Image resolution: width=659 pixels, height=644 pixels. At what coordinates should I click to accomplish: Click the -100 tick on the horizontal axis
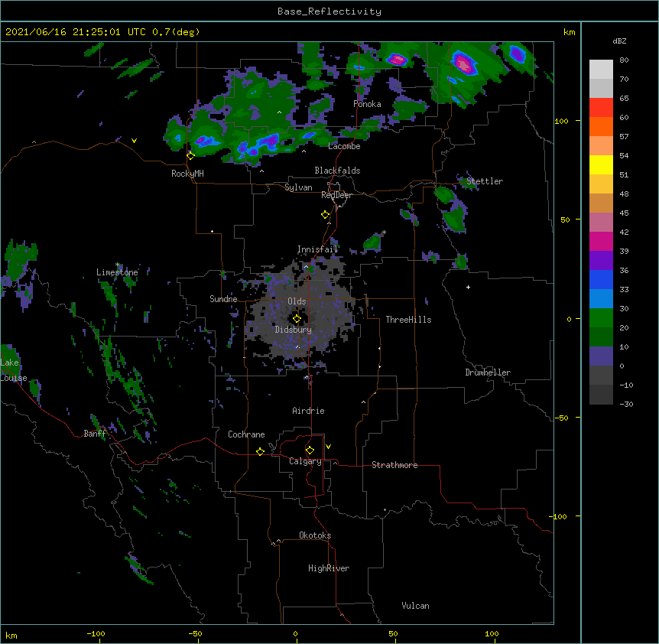coord(96,633)
